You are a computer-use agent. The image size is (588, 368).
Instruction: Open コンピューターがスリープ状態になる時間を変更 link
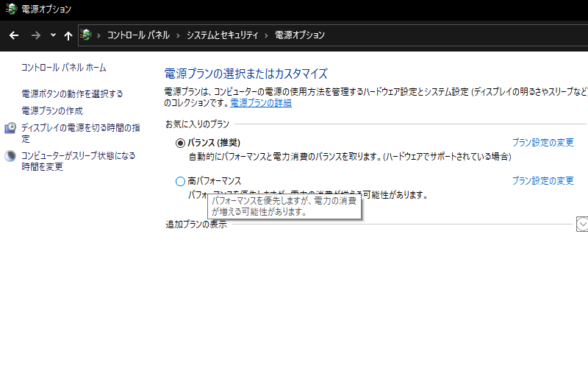79,161
